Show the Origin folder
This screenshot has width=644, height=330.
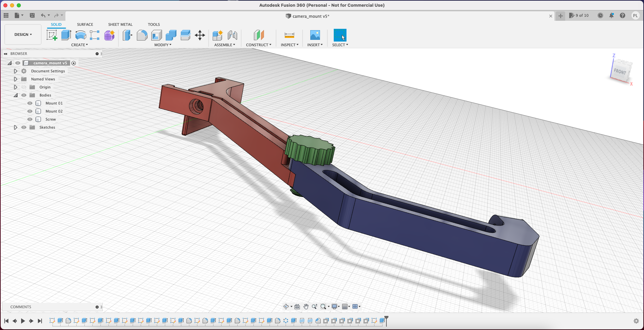24,87
